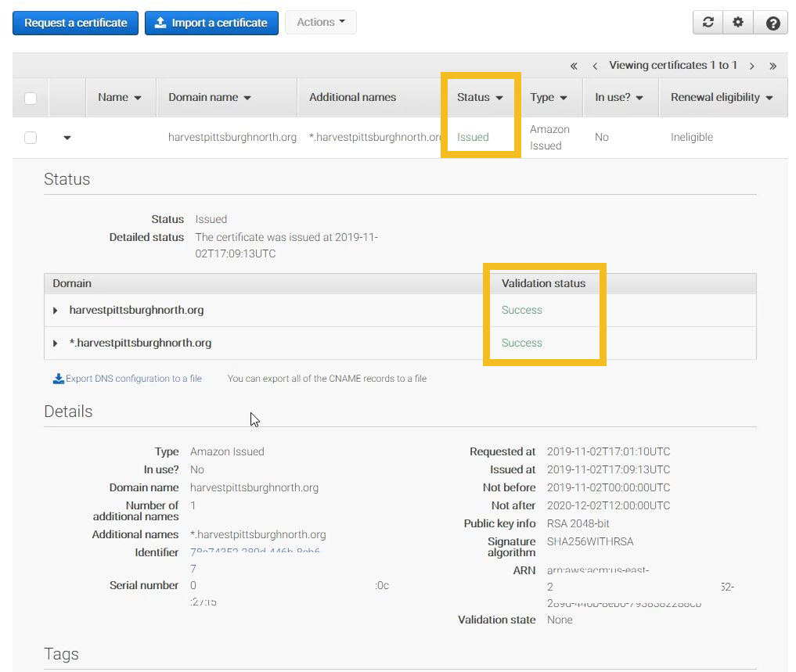
Task: Click the Additional names column header
Action: click(353, 98)
